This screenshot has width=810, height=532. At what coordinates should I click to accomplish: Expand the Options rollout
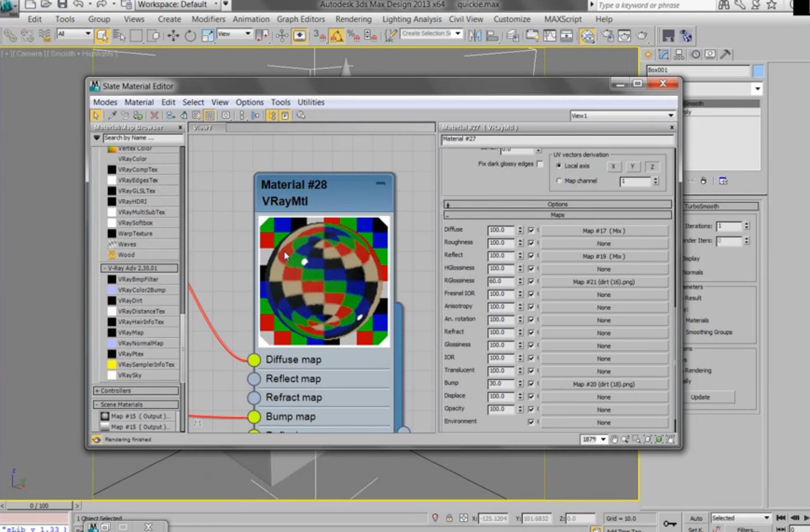(557, 204)
